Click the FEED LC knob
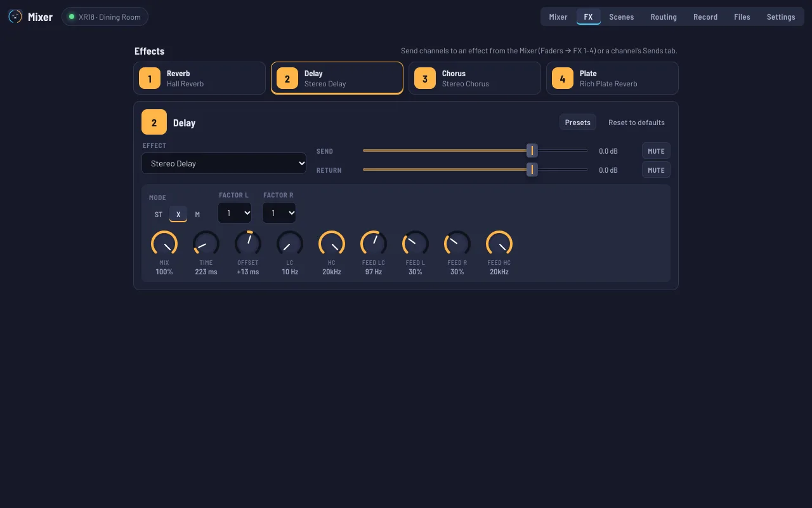This screenshot has height=508, width=812. [374, 244]
